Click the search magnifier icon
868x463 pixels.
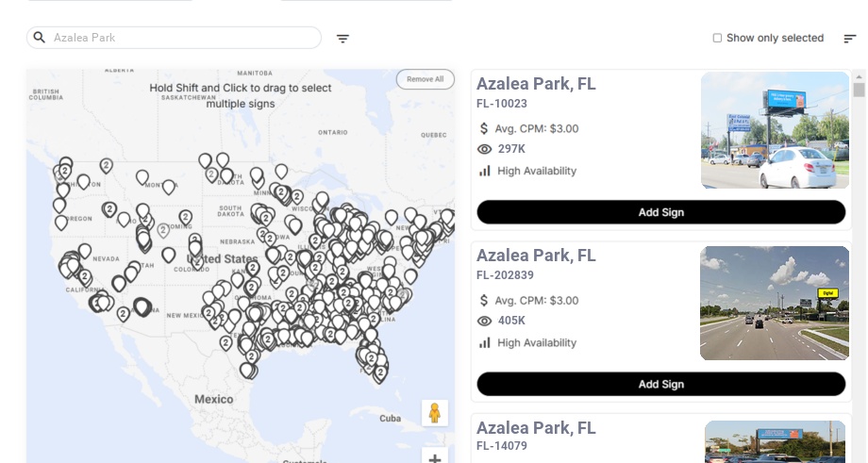pyautogui.click(x=40, y=38)
